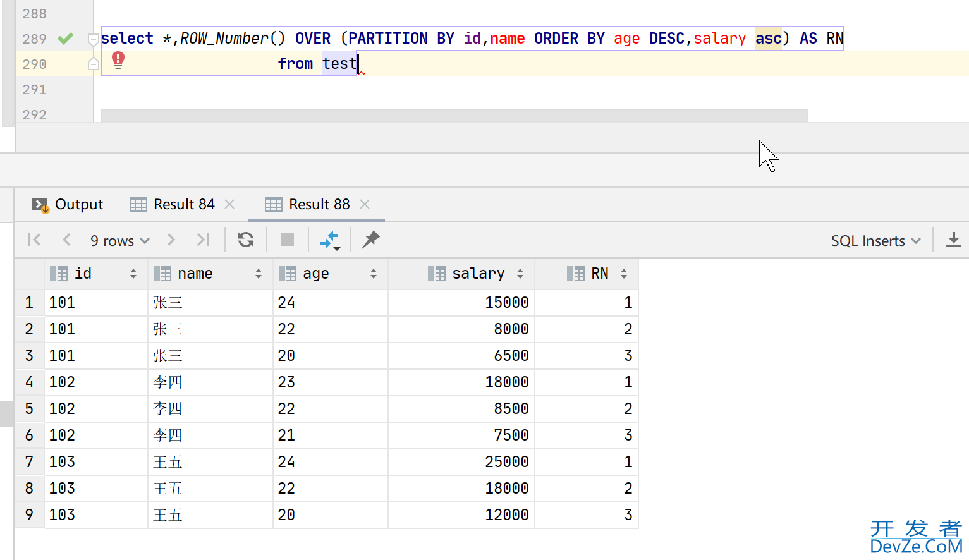Open the SQL Inserts extractor dropdown
This screenshot has height=560, width=969.
pyautogui.click(x=875, y=241)
